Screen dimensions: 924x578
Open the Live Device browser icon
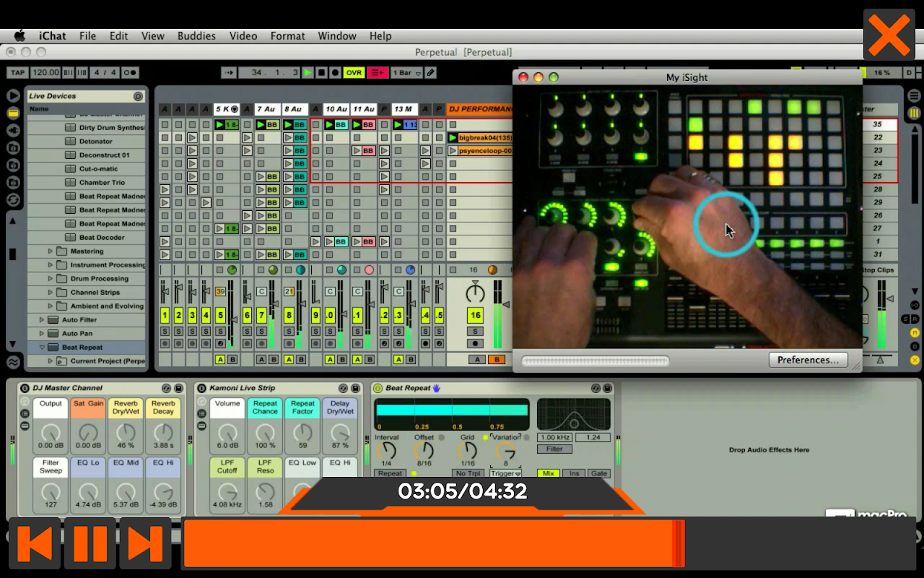coord(13,113)
